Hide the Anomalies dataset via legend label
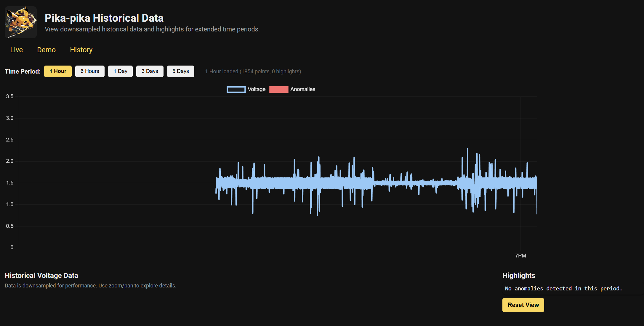This screenshot has width=644, height=326. click(302, 89)
